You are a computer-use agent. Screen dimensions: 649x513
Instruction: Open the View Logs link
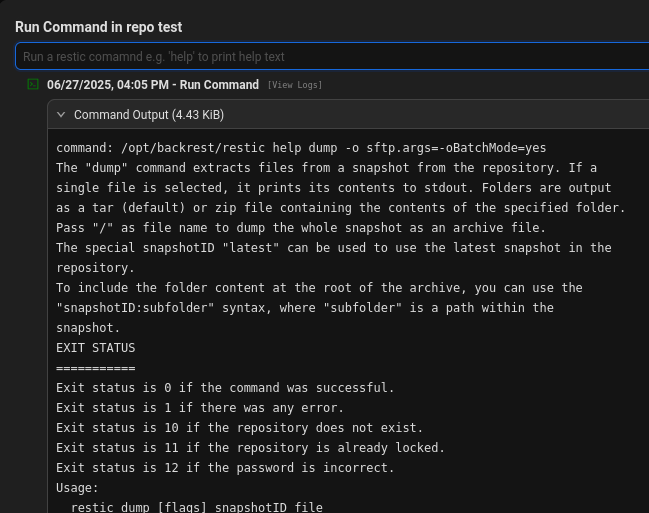click(x=294, y=86)
